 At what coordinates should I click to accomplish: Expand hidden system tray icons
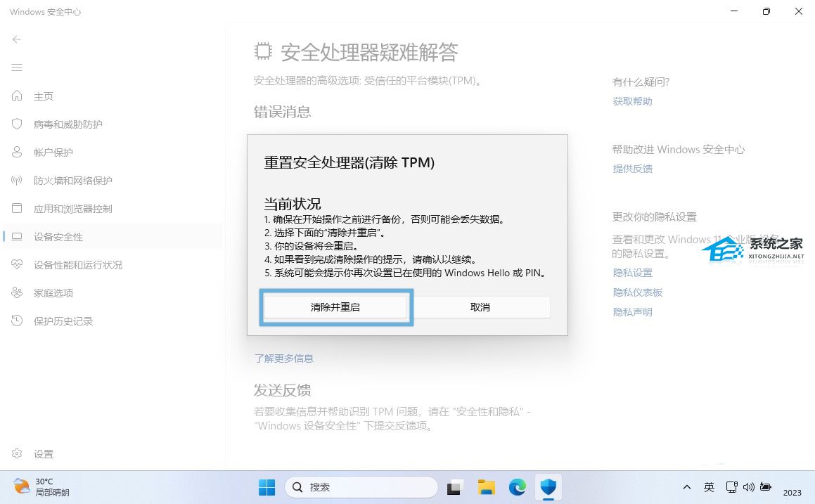(687, 486)
